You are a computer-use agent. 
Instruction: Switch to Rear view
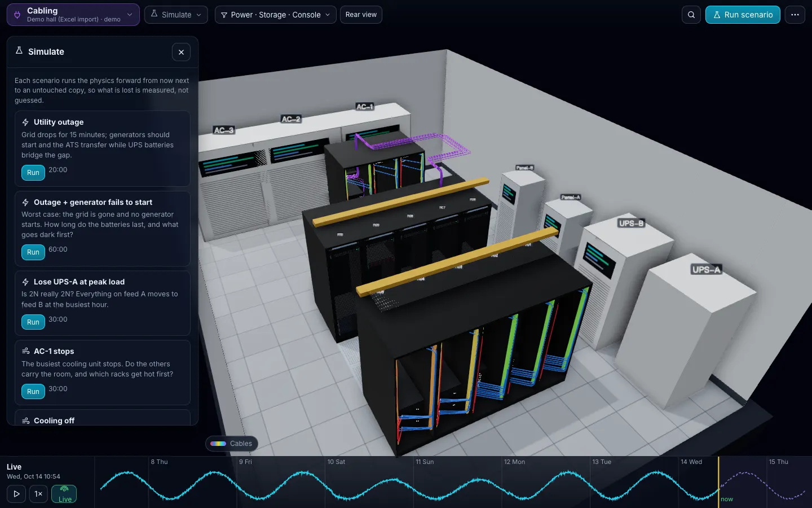[x=361, y=15]
